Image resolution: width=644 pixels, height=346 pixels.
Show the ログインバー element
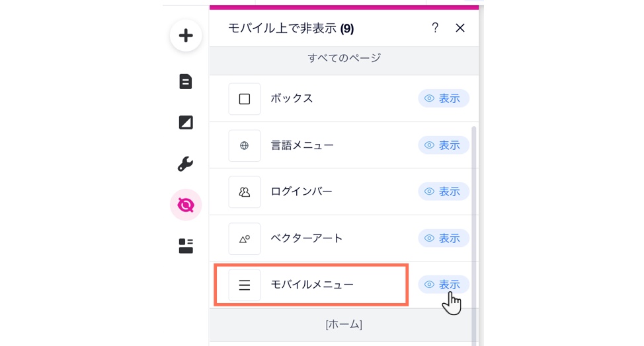(x=444, y=191)
